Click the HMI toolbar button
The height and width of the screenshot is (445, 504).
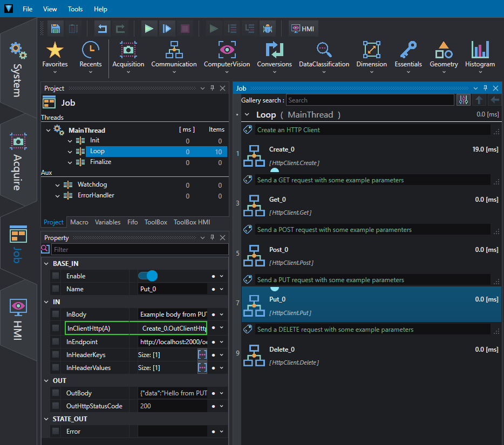(x=303, y=29)
